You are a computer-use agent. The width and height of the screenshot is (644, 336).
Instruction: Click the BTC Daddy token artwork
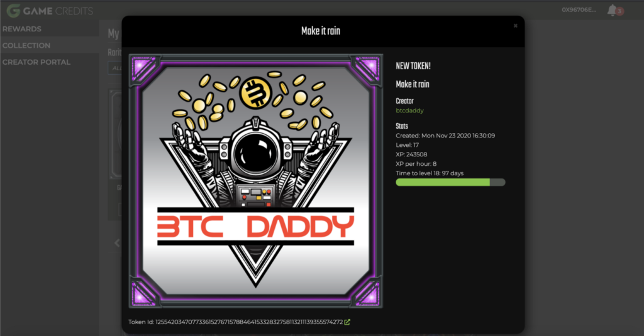255,181
